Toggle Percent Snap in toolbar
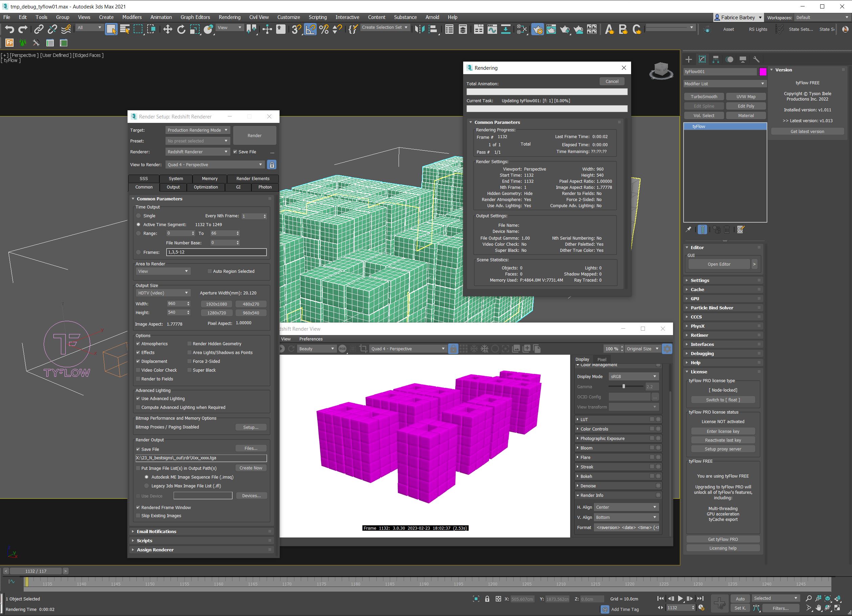 [x=324, y=29]
